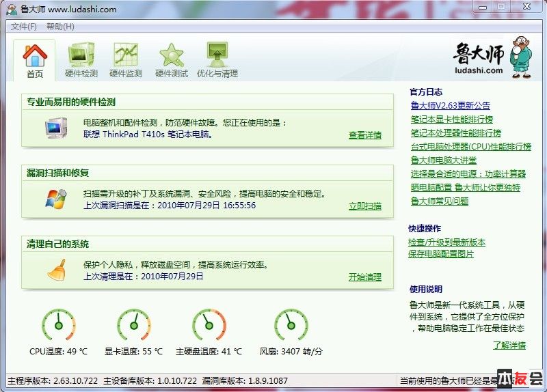Open the 鲁大师常见问题 link
547x392 pixels.
[440, 201]
